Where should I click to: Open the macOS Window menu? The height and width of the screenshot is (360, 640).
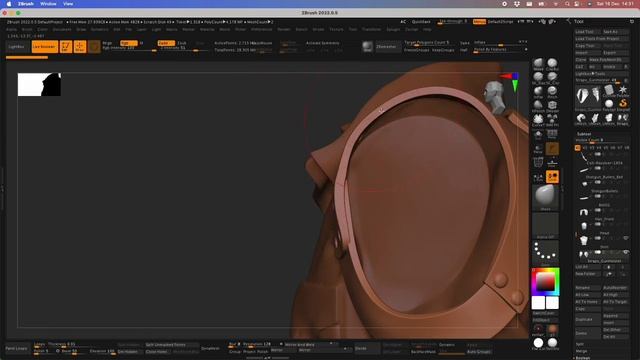tap(48, 4)
